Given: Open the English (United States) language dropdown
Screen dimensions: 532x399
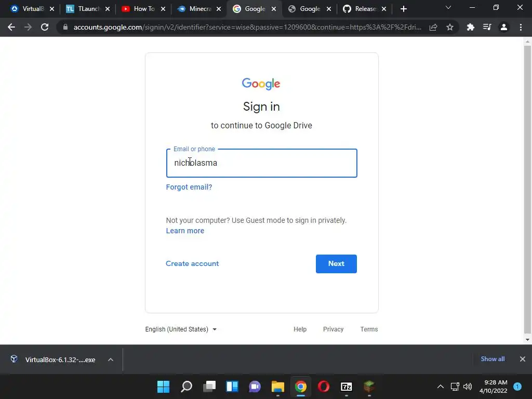Looking at the screenshot, I should (x=181, y=329).
